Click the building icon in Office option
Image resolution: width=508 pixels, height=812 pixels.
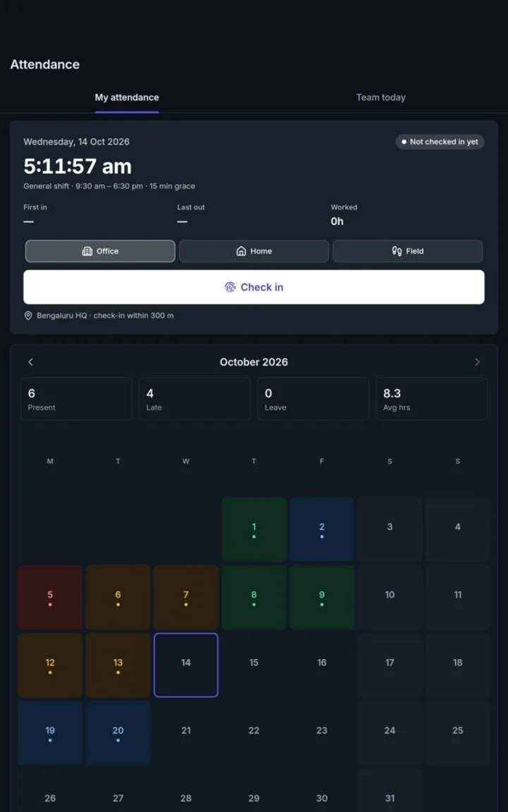click(87, 251)
